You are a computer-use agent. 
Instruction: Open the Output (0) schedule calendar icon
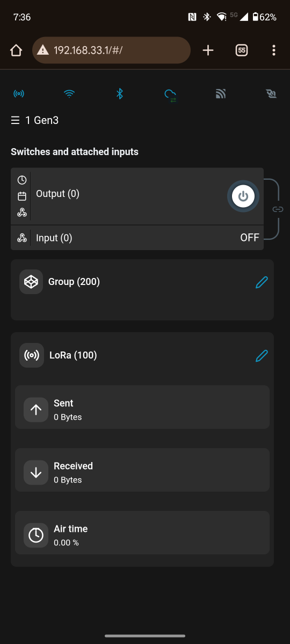pyautogui.click(x=22, y=196)
